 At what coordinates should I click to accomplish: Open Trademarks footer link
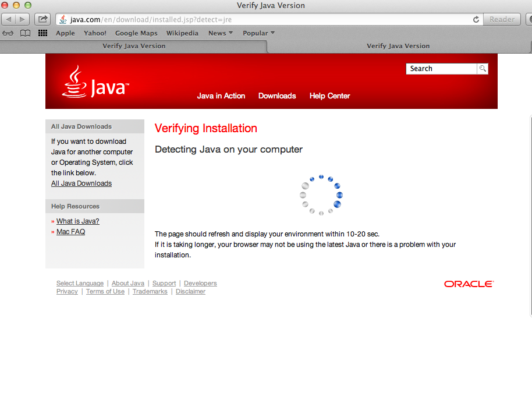[x=150, y=291]
